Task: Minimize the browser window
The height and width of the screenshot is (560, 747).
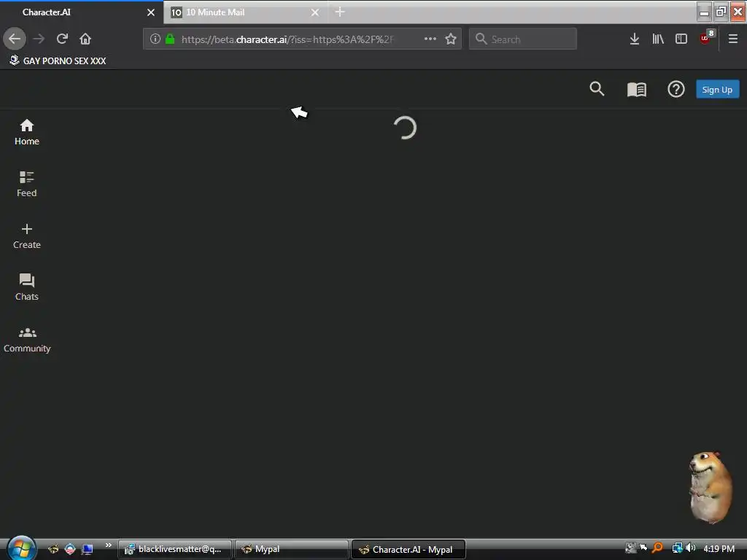Action: [x=704, y=12]
